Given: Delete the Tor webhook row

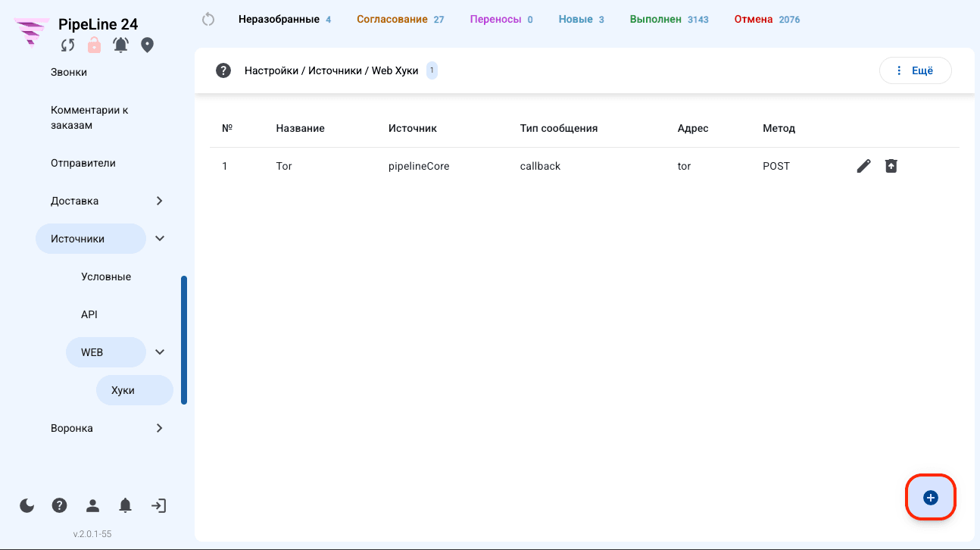Looking at the screenshot, I should pos(891,166).
